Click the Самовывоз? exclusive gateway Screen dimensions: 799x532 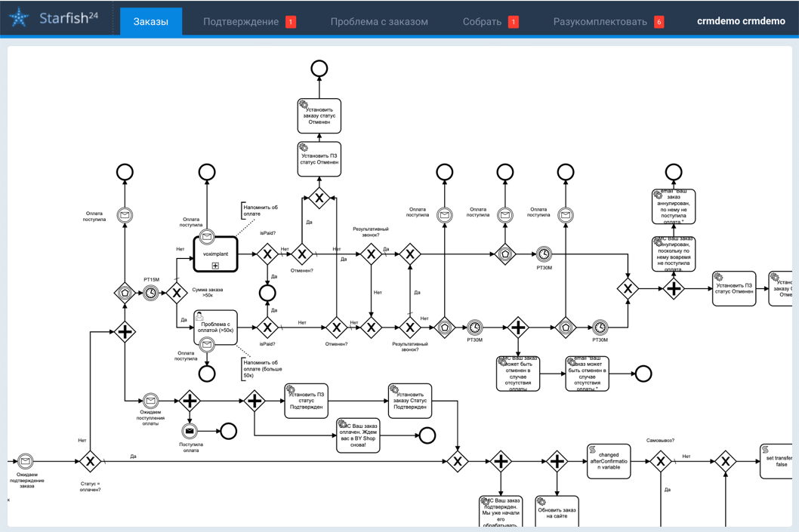click(x=660, y=461)
